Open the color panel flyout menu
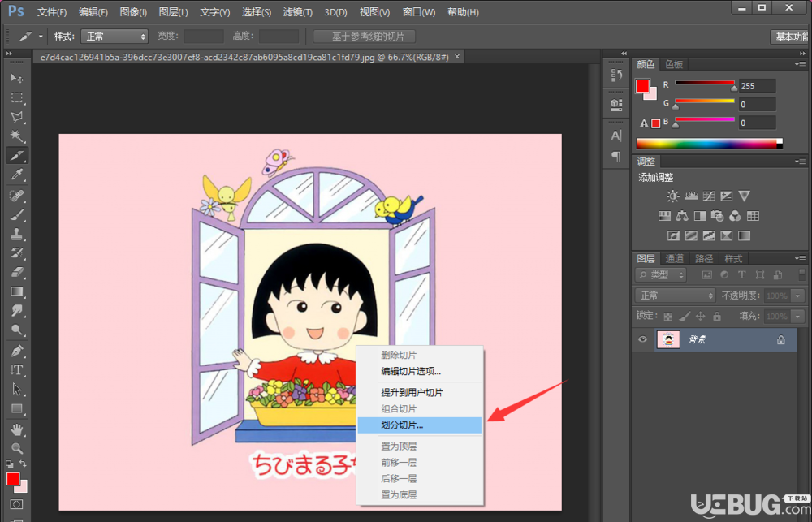Image resolution: width=812 pixels, height=522 pixels. pos(800,64)
